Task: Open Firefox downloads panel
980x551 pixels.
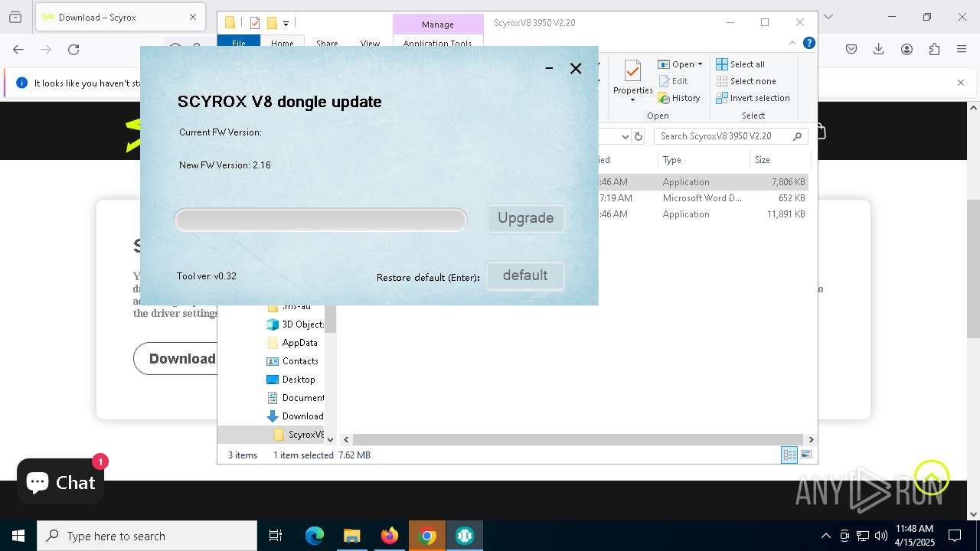Action: click(879, 50)
